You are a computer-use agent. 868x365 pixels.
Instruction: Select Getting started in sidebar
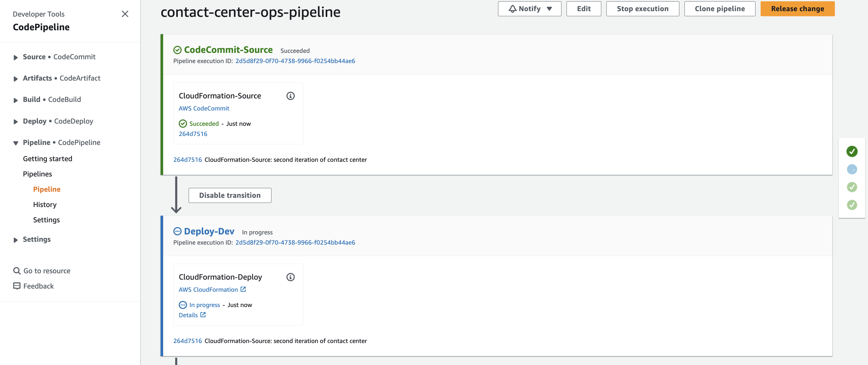pyautogui.click(x=47, y=159)
